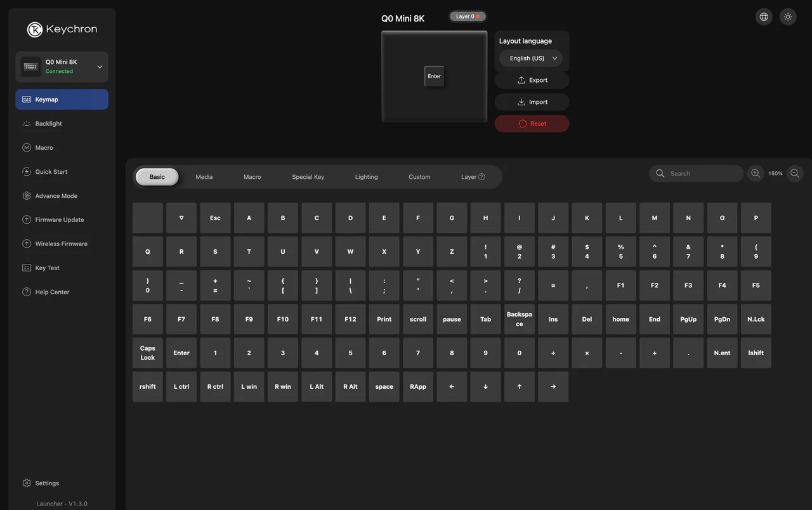Toggle the light/dark theme switch
The height and width of the screenshot is (510, 812).
tap(787, 16)
